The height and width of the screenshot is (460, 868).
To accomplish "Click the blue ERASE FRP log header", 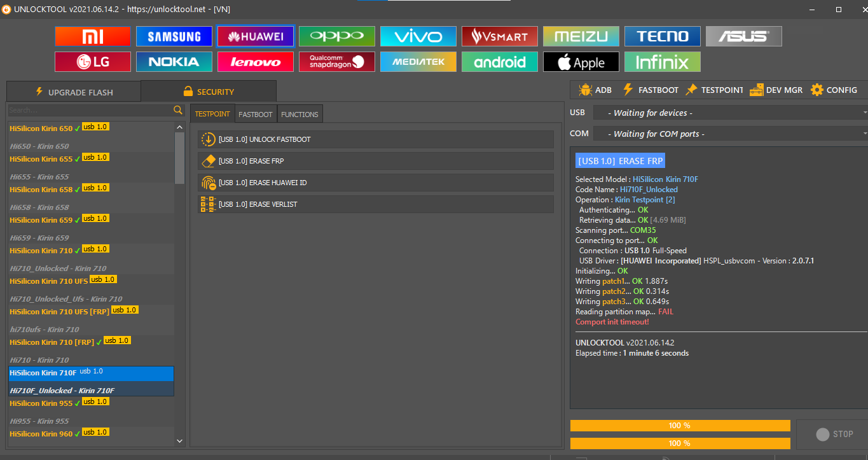I will click(x=620, y=161).
